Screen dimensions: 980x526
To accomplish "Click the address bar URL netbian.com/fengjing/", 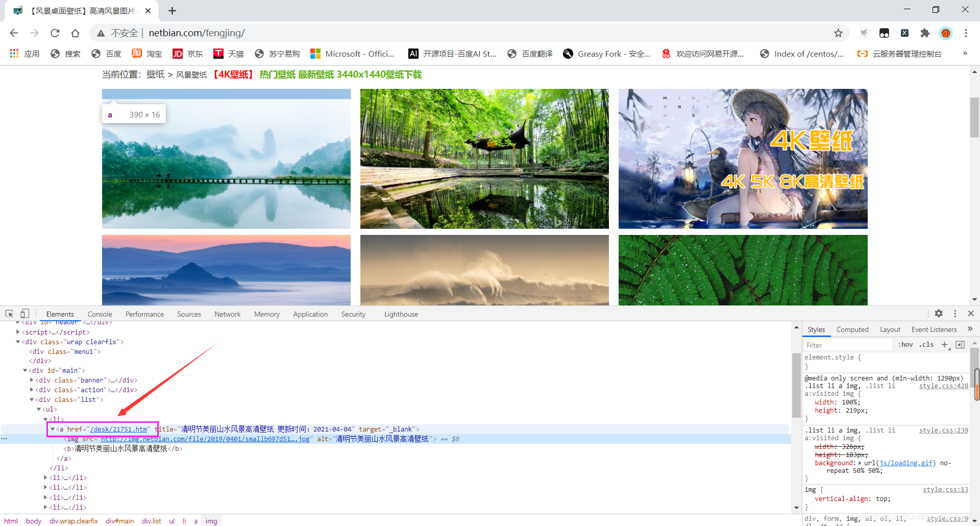I will (197, 33).
